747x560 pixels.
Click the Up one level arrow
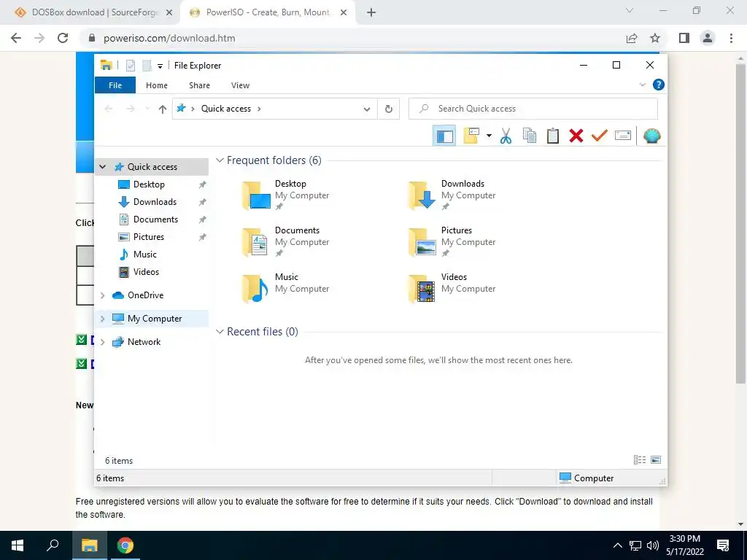[163, 109]
